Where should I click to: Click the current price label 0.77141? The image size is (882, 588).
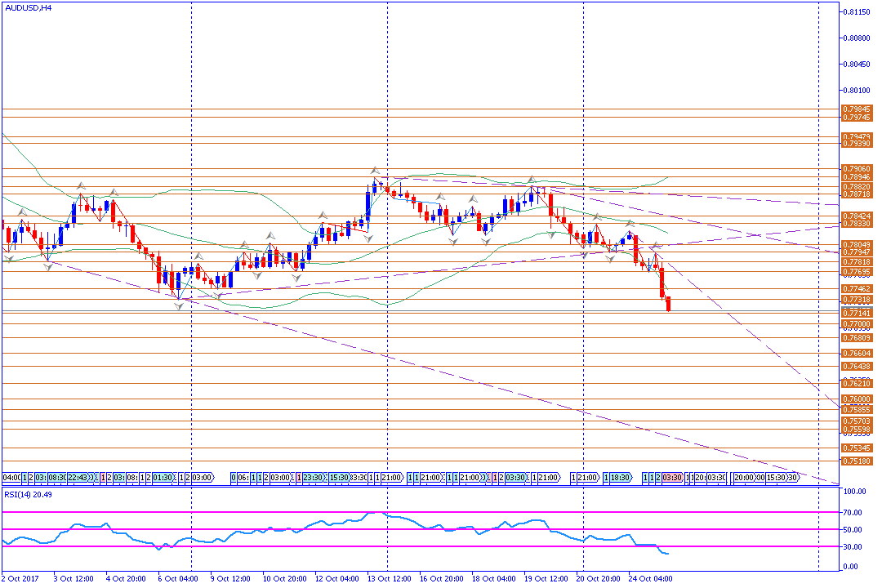[857, 313]
